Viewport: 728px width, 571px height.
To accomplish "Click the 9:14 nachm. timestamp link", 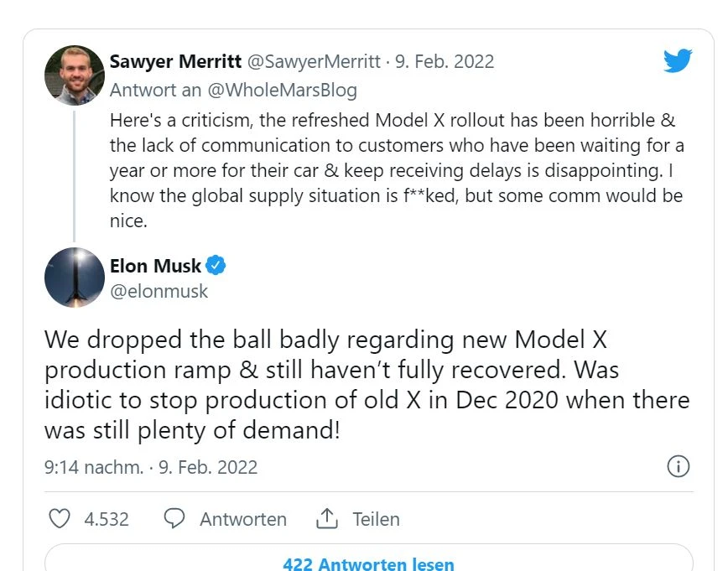I will click(x=93, y=467).
